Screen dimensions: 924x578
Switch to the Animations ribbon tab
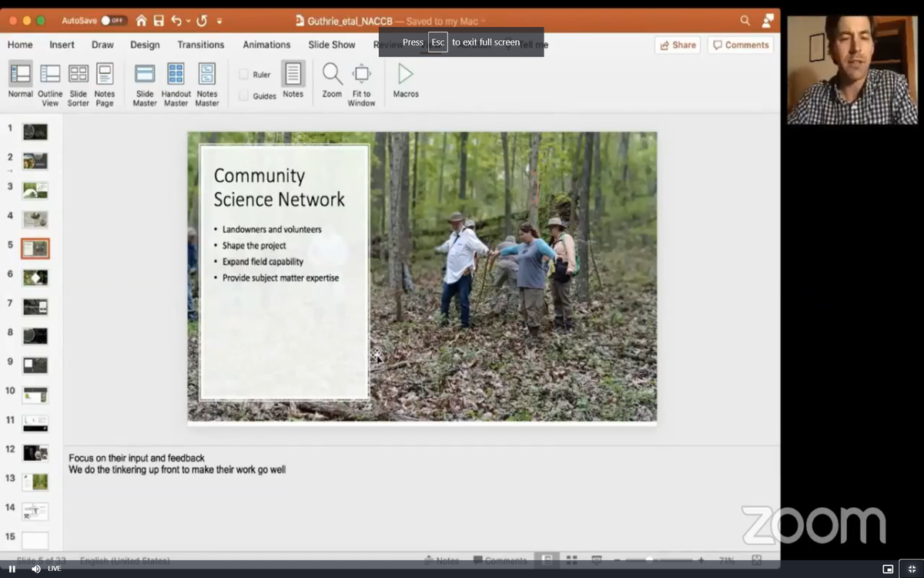(266, 45)
